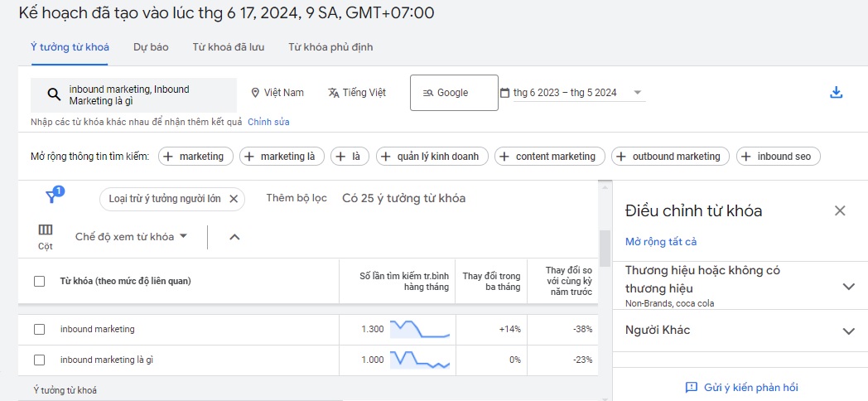Click the location pin icon next to Việt Nam
Image resolution: width=868 pixels, height=401 pixels.
[254, 93]
